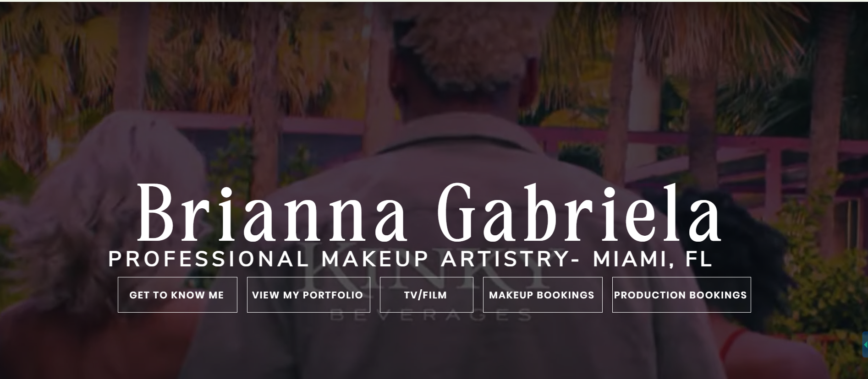
Task: View My Portfolio button
Action: [x=308, y=295]
